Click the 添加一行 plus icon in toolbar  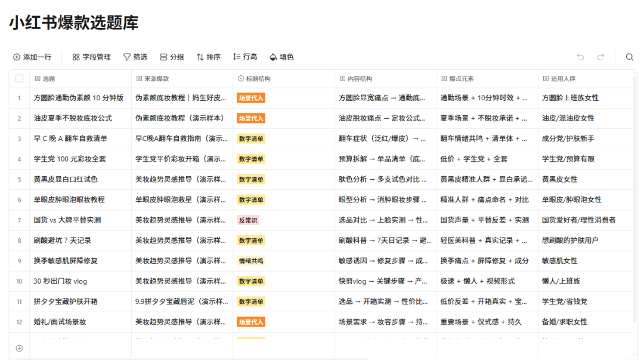(x=17, y=57)
